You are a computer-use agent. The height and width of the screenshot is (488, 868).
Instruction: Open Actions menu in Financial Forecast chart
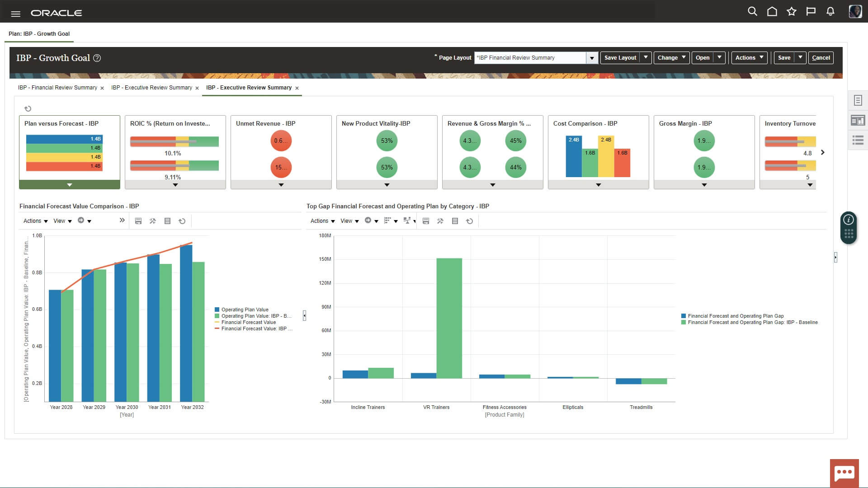[35, 221]
